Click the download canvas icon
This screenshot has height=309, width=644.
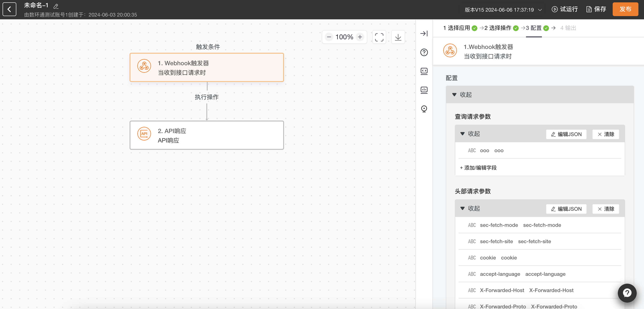398,37
